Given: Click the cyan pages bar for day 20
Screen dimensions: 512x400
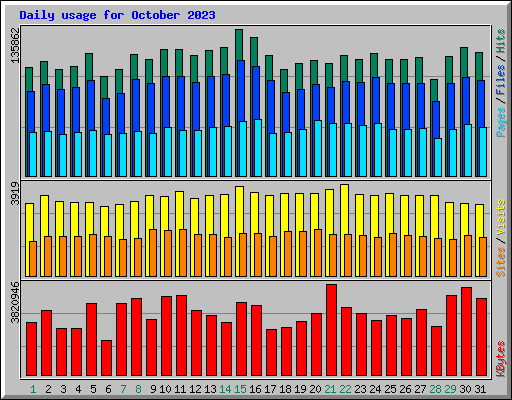Looking at the screenshot, I should 318,148.
